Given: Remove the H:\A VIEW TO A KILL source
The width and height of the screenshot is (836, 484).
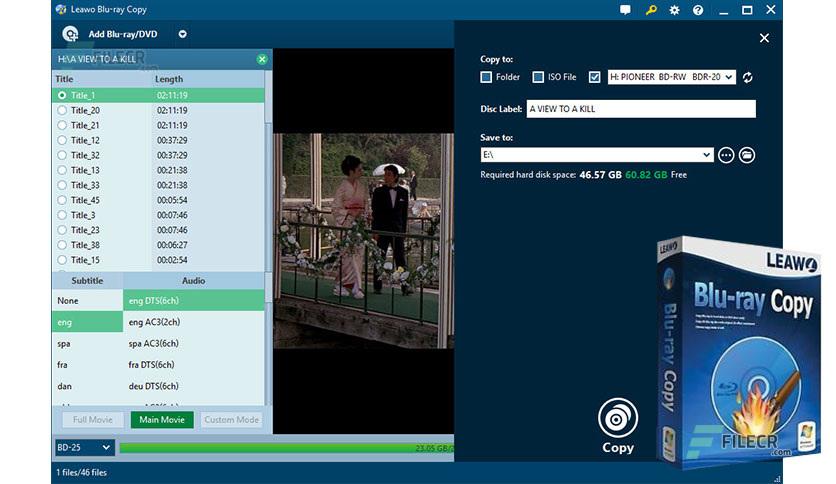Looking at the screenshot, I should (x=262, y=59).
